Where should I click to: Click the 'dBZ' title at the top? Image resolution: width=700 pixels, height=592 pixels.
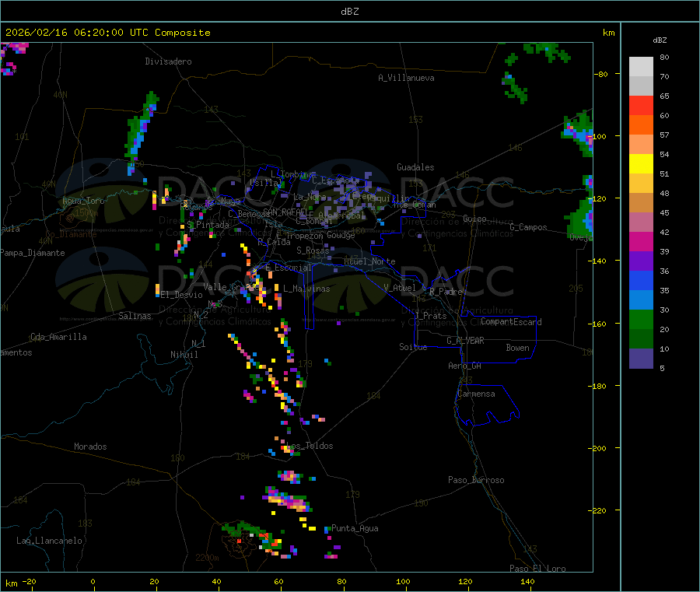click(x=349, y=12)
